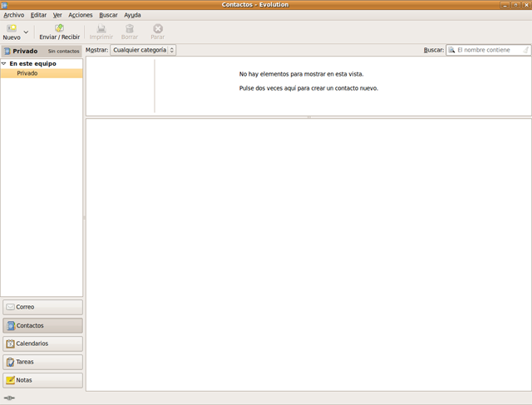Open the Tareas view
This screenshot has width=532, height=405.
(42, 362)
